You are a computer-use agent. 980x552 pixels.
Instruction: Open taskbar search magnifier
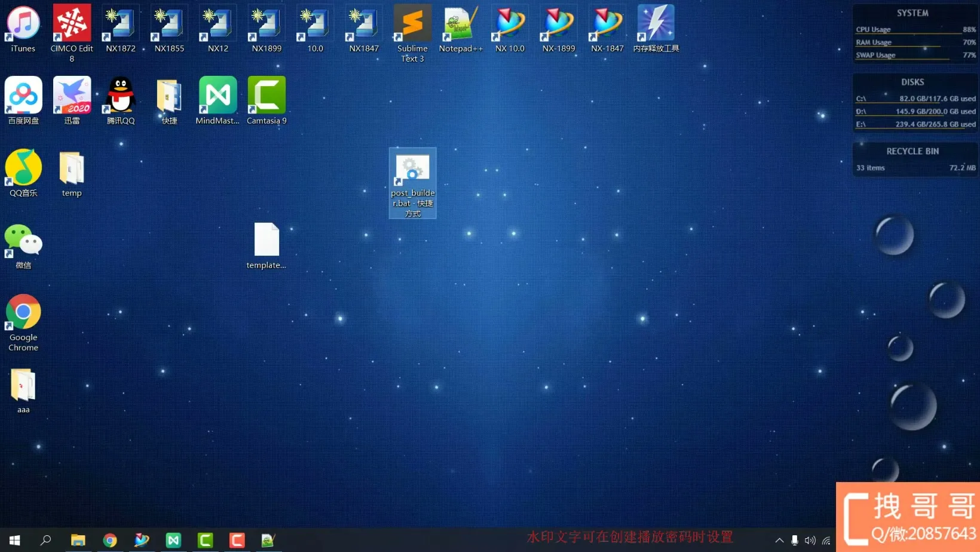(x=45, y=540)
